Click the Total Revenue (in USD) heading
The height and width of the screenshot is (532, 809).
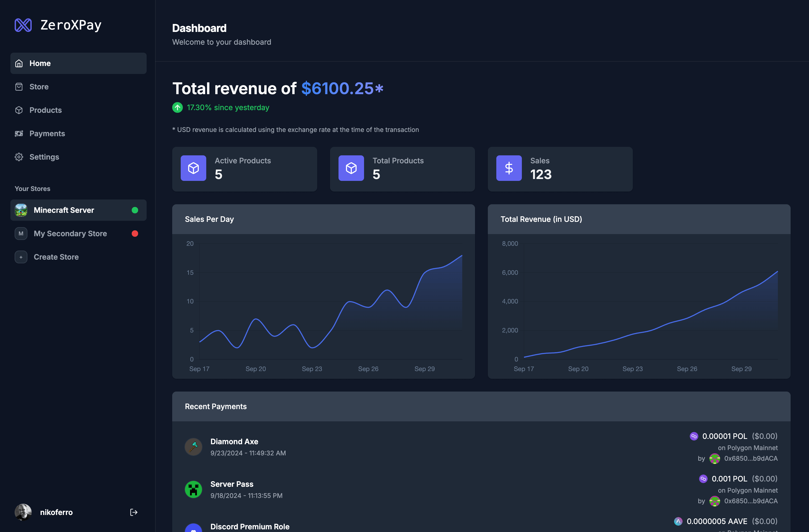point(541,219)
